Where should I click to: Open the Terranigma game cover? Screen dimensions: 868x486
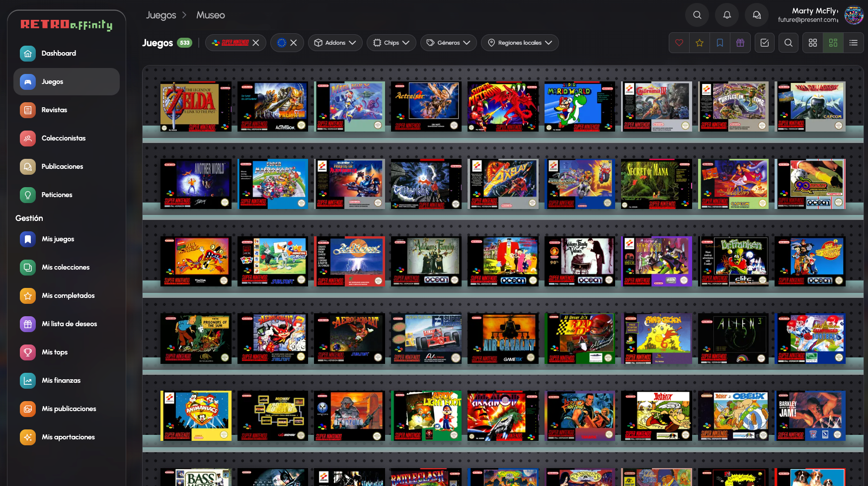[426, 184]
